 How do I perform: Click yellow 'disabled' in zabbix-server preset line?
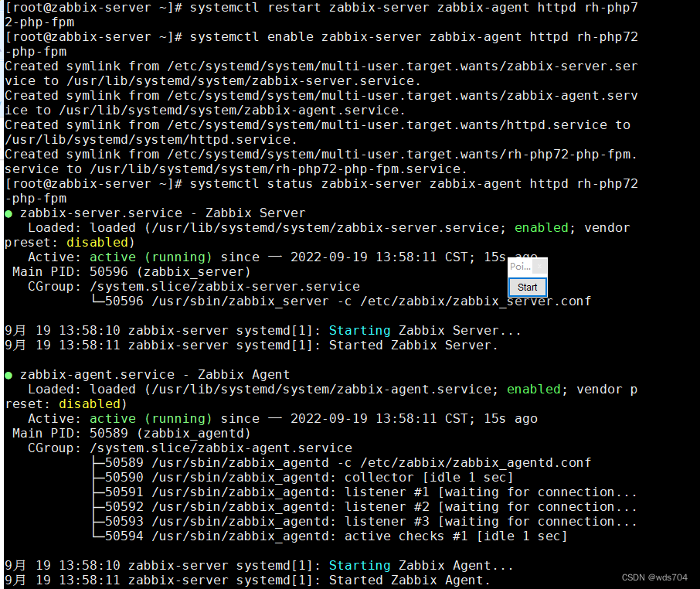(97, 243)
